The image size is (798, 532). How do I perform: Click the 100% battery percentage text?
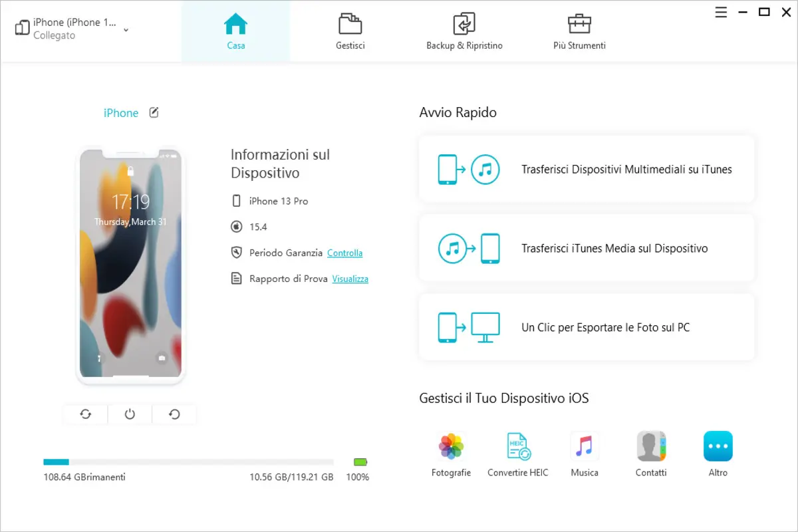(358, 477)
